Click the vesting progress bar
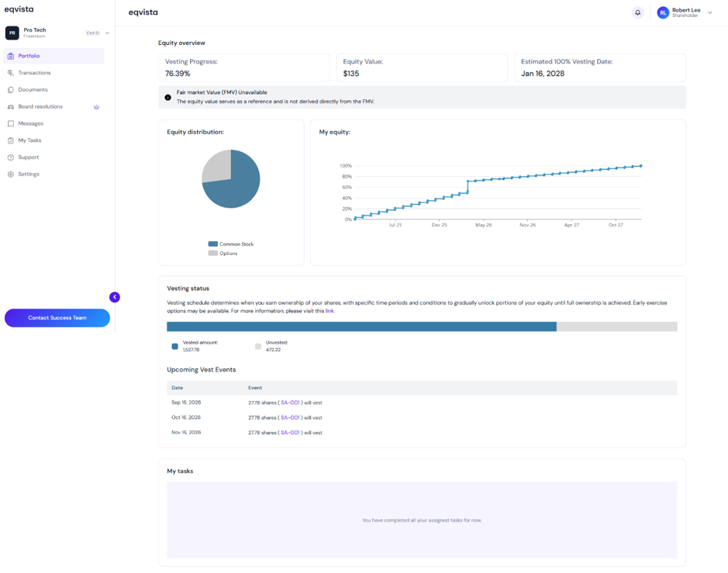Screen dimensions: 728x573 (x=422, y=326)
